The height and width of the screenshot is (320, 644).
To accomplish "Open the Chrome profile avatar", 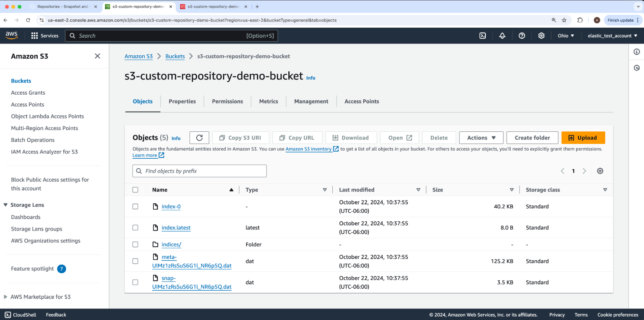I will [597, 20].
